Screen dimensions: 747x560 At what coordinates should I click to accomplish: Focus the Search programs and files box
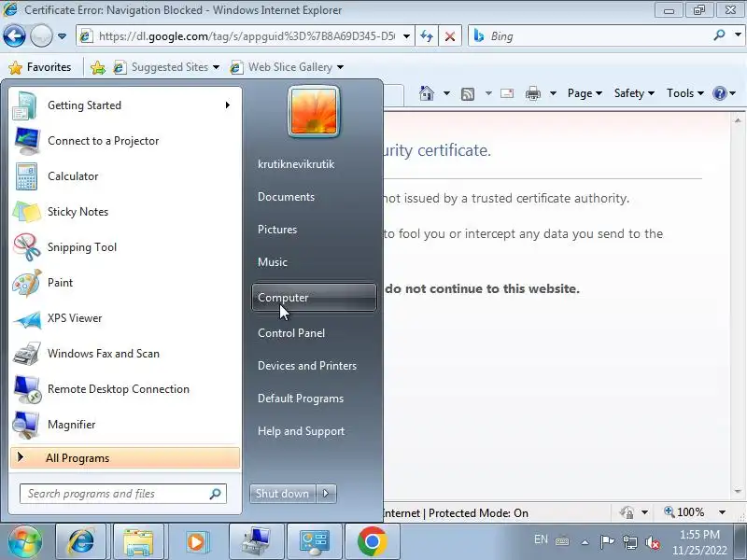(x=123, y=494)
